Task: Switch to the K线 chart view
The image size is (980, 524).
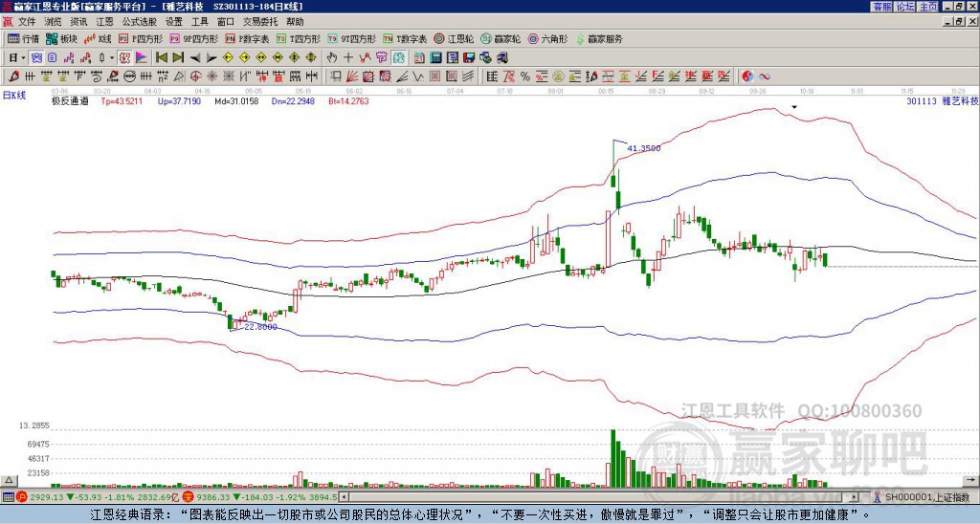Action: pyautogui.click(x=97, y=38)
